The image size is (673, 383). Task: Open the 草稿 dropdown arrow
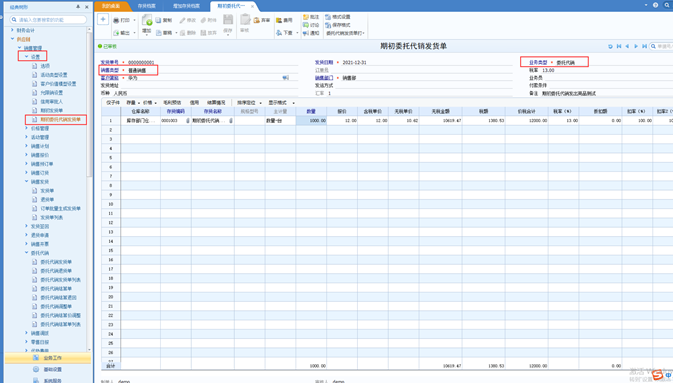tap(176, 33)
